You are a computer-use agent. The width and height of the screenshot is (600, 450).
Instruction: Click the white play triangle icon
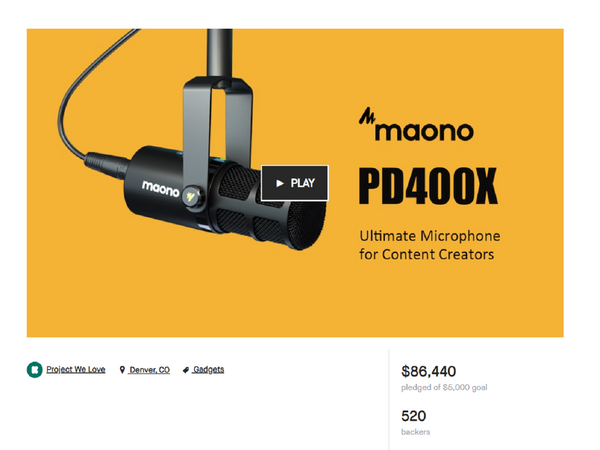(280, 183)
